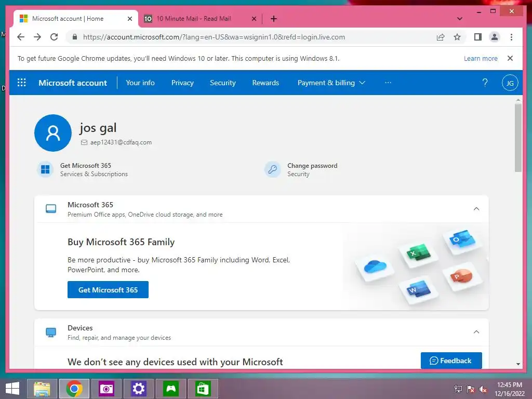Click the Get Microsoft 365 windows icon
Viewport: 532px width, 399px height.
click(x=45, y=169)
